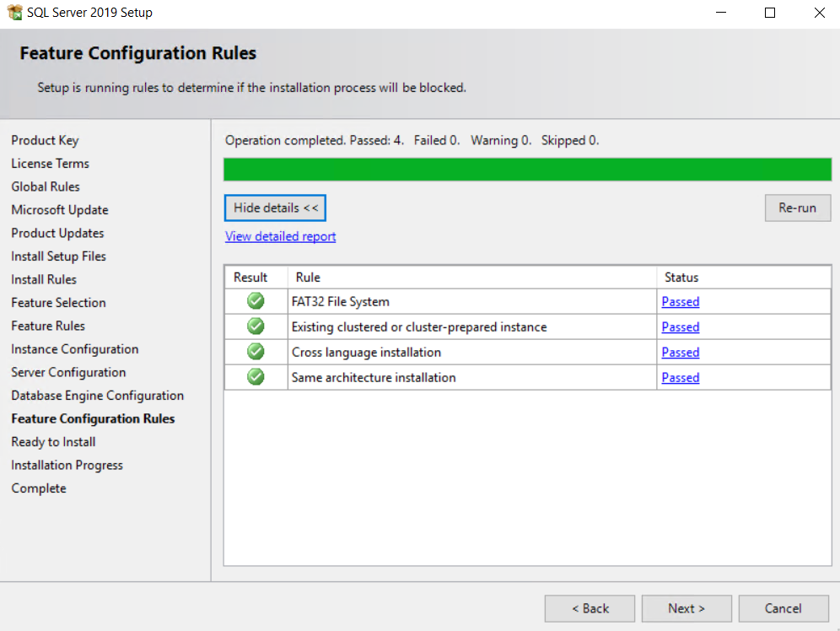This screenshot has height=631, width=840.
Task: Click the check icon for Cross language installation
Action: (x=256, y=352)
